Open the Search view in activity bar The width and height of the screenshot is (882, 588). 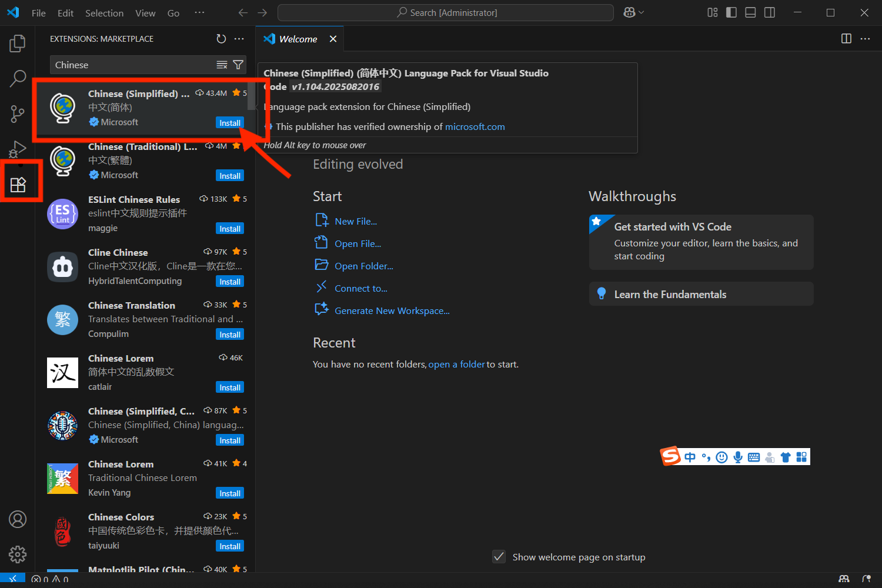pyautogui.click(x=18, y=78)
